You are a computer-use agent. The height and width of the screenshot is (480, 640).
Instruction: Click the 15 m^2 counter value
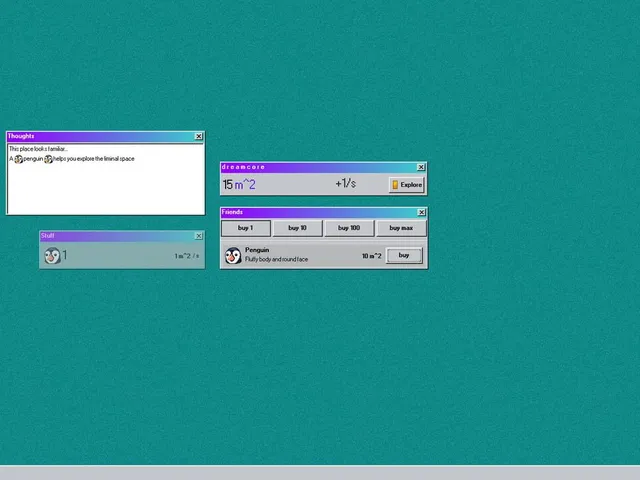[239, 184]
